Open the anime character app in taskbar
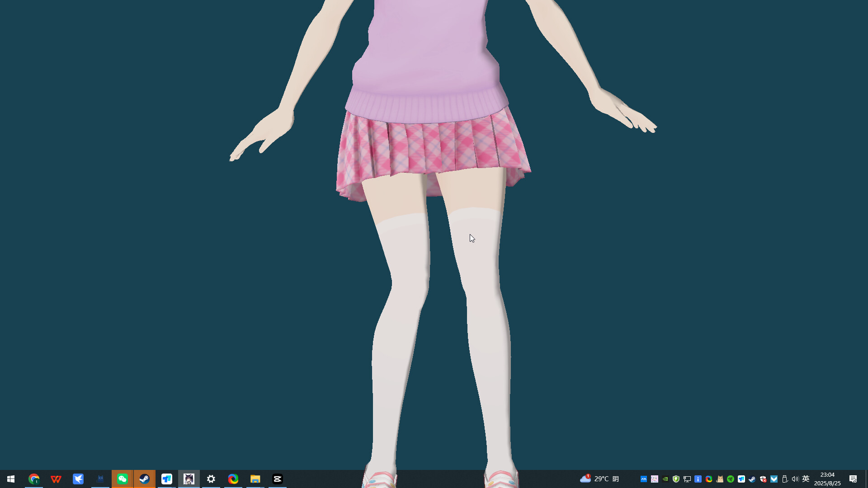 [189, 479]
